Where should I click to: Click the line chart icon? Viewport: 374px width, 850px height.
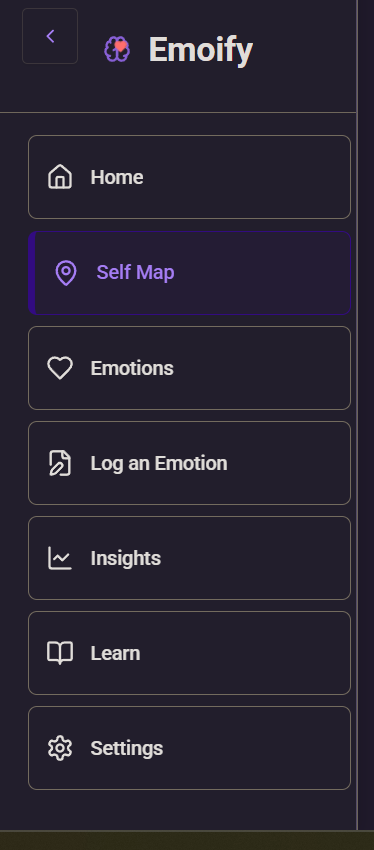point(60,558)
